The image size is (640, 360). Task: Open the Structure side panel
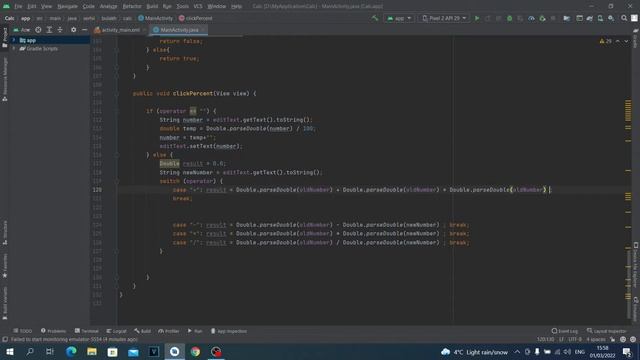pos(4,233)
